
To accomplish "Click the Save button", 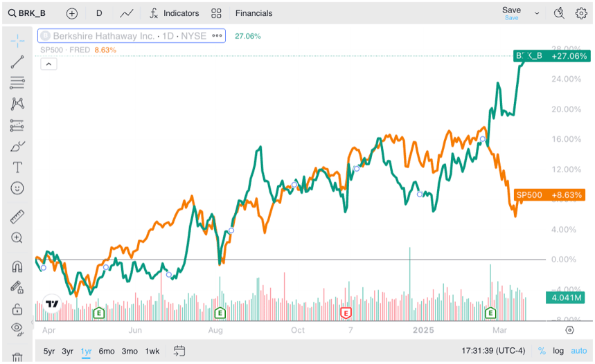I will click(511, 13).
